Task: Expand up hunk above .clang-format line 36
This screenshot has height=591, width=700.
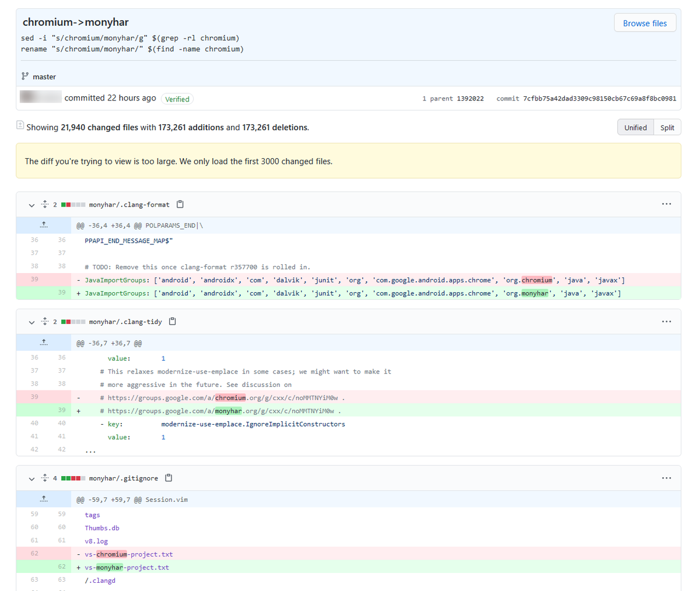Action: point(44,225)
